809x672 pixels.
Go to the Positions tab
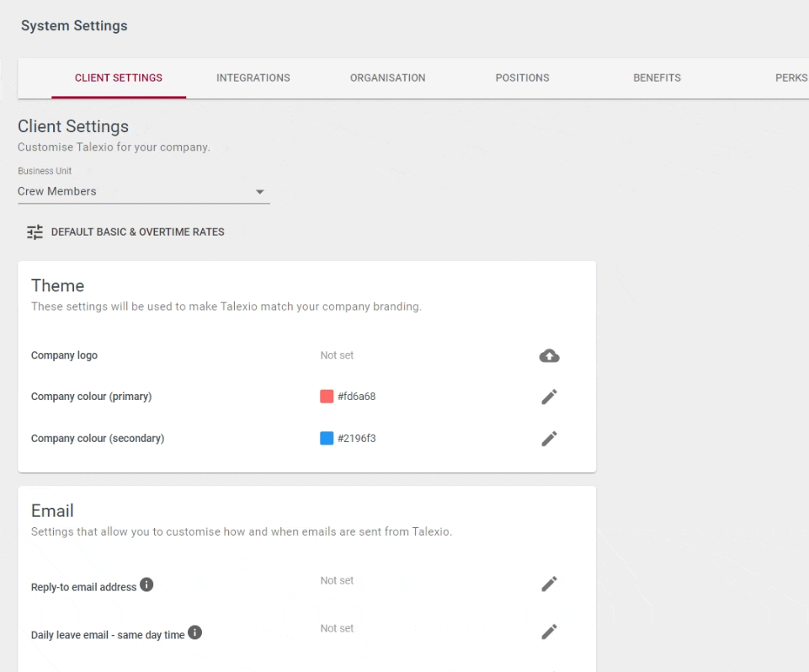[522, 78]
